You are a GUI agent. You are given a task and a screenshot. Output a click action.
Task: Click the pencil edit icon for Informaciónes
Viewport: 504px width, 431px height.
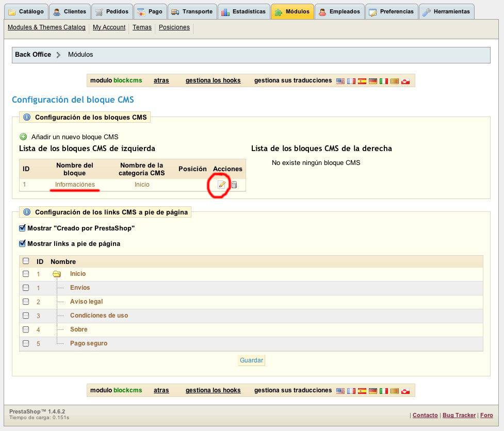click(221, 185)
